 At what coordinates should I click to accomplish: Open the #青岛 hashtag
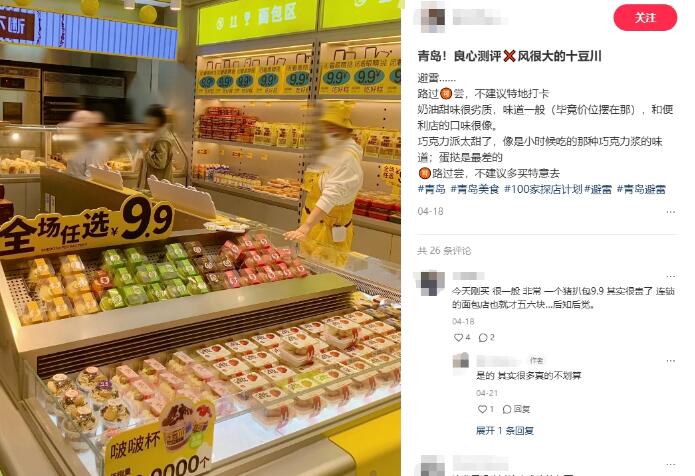click(x=431, y=189)
